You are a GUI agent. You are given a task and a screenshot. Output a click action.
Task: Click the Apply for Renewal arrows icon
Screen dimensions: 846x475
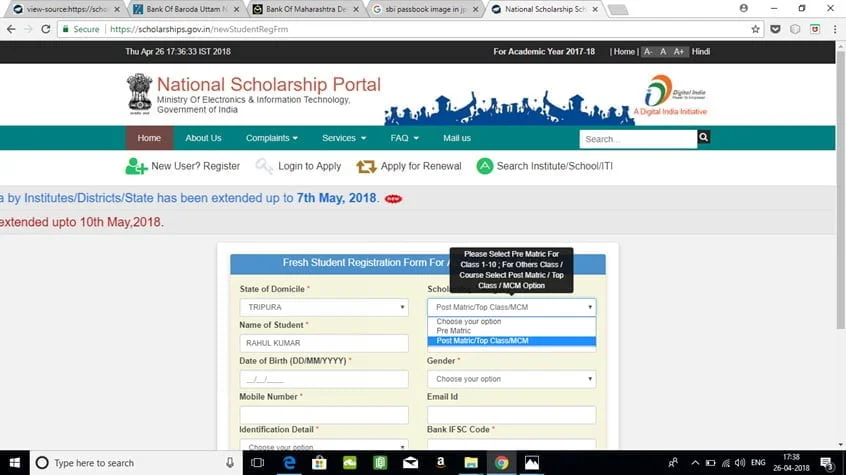tap(366, 166)
